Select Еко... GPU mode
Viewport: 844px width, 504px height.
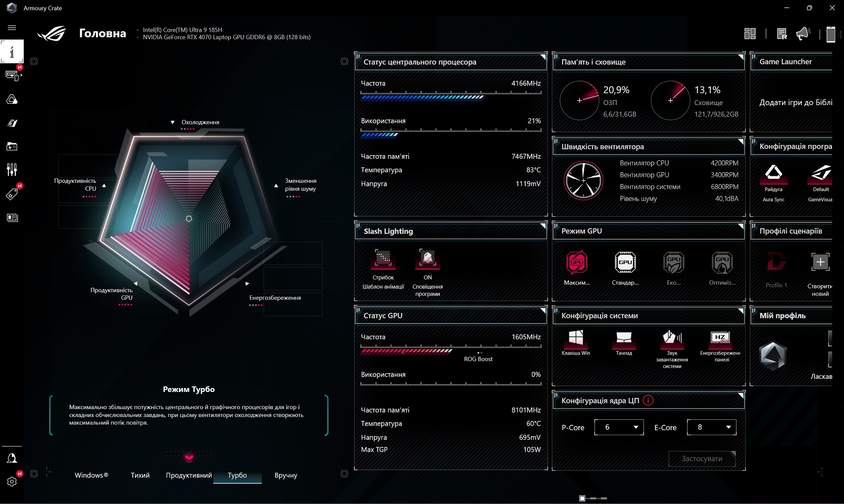[x=673, y=262]
